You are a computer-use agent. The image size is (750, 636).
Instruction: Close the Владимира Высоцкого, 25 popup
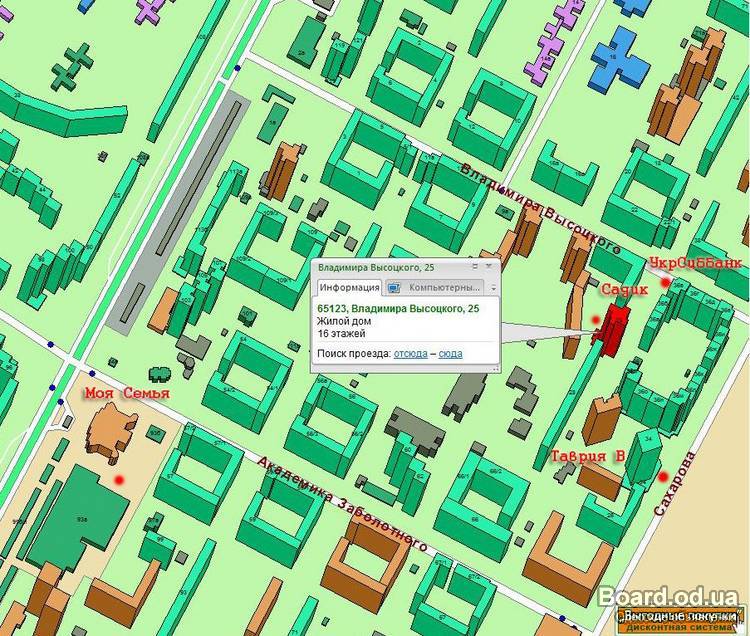[x=488, y=267]
